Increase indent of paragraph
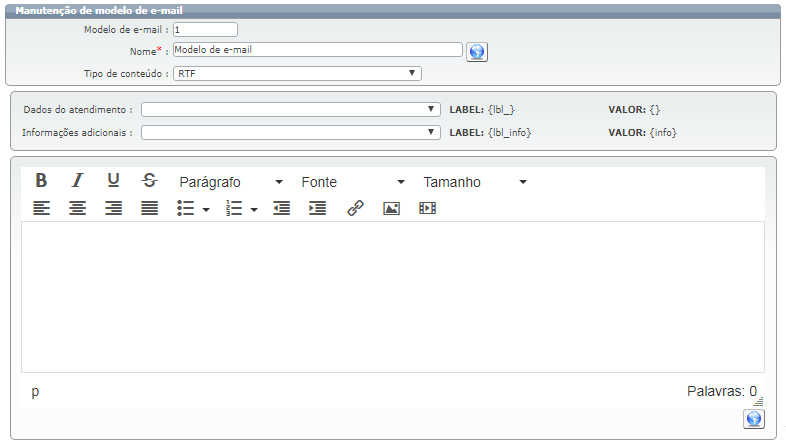Image resolution: width=786 pixels, height=444 pixels. (x=318, y=208)
